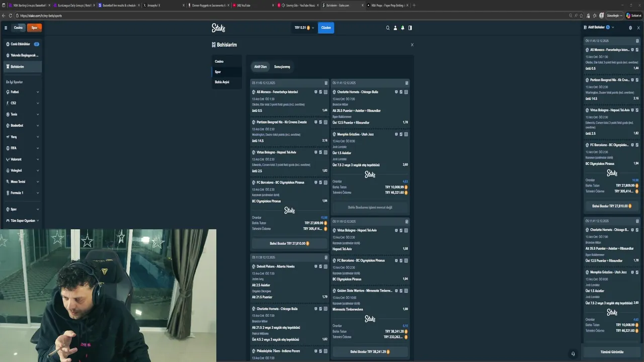Click Minnesota Timberwolves selection text

point(348,309)
